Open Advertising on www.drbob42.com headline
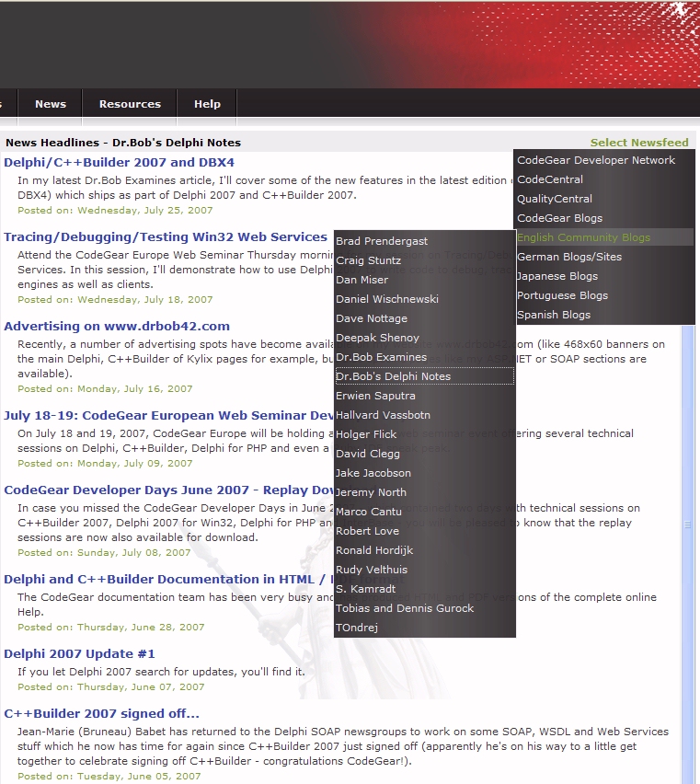The width and height of the screenshot is (700, 784). (x=117, y=326)
